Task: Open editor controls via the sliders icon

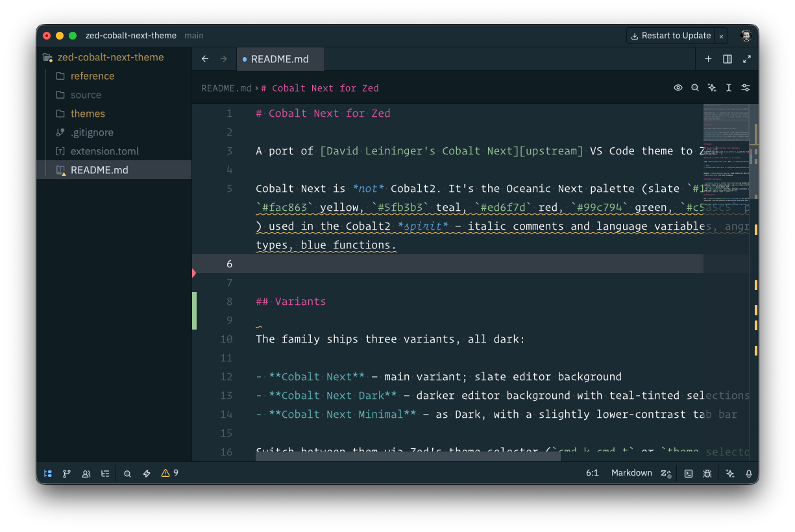Action: pos(745,88)
